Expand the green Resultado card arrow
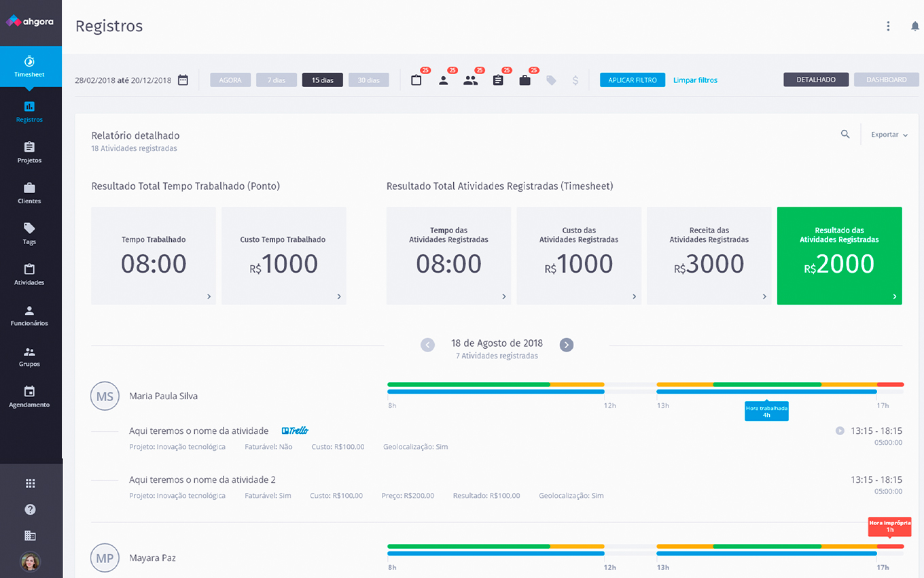The width and height of the screenshot is (924, 578). pos(894,296)
